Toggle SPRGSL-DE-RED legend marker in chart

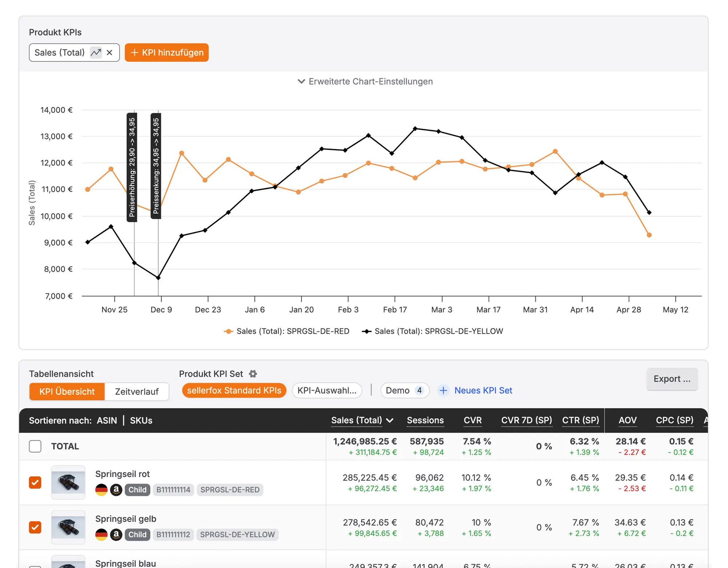pos(228,331)
